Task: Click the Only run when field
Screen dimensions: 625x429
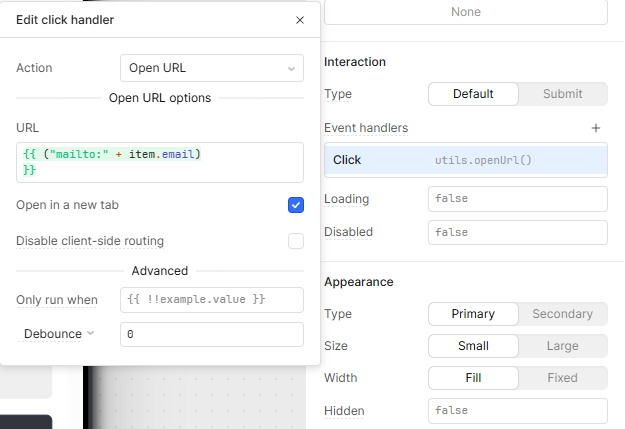Action: pyautogui.click(x=211, y=300)
